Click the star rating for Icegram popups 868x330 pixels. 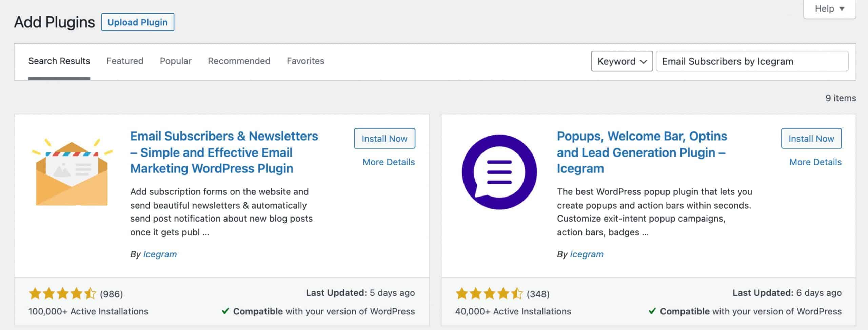[489, 293]
